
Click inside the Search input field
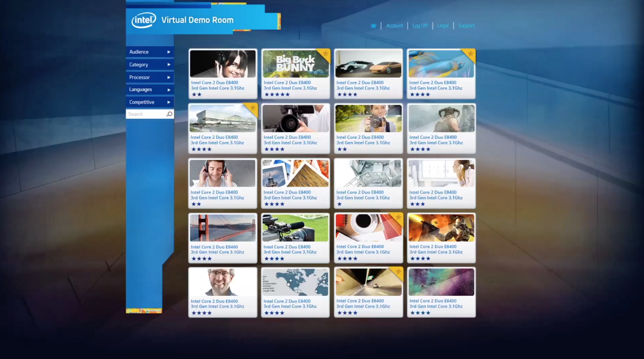145,114
